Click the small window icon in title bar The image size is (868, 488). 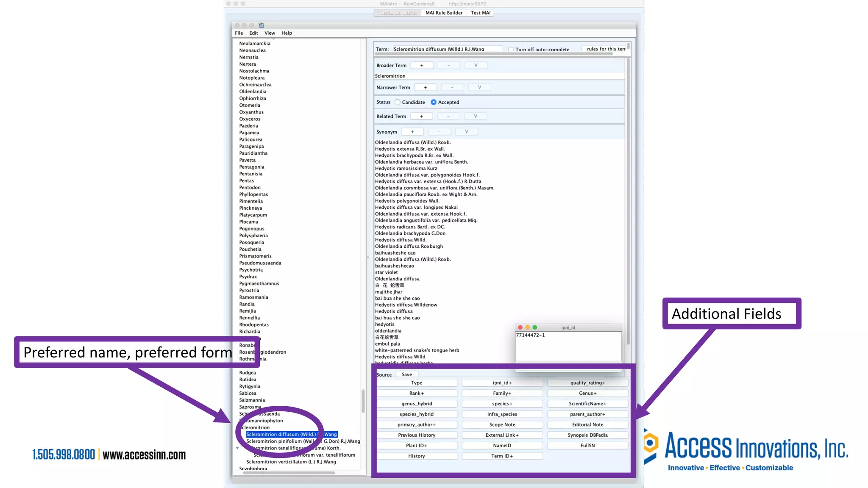[261, 25]
